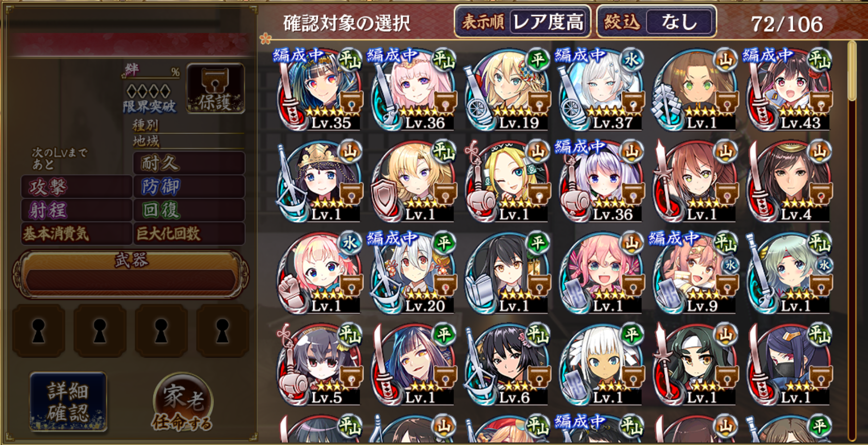Select the fourth empty keyhole equipment slot
Screen dimensions: 868x445
point(222,331)
